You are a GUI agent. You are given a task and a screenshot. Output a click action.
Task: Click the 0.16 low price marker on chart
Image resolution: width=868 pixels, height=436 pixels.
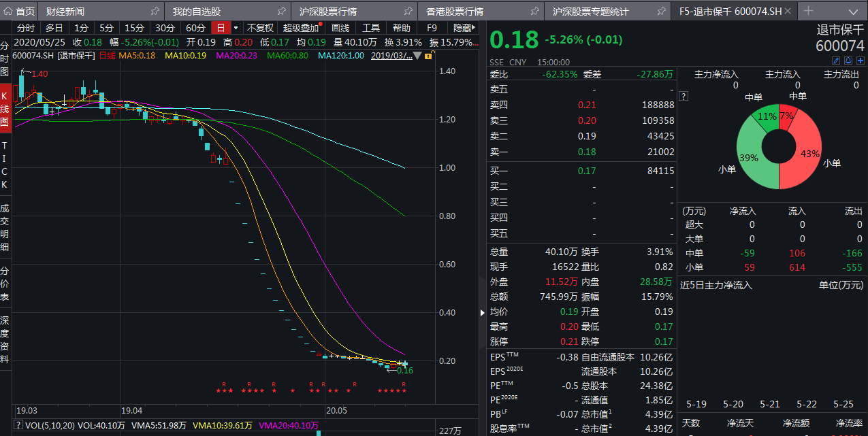[x=405, y=371]
